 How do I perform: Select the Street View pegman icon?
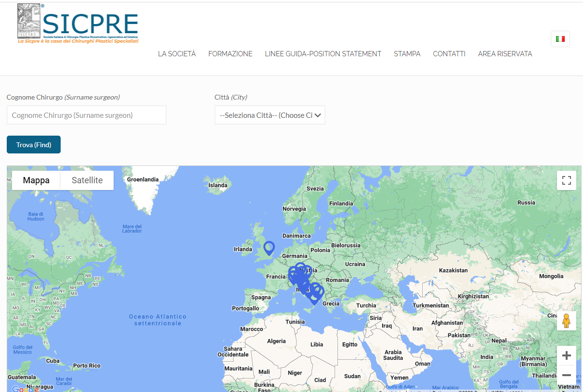(566, 320)
